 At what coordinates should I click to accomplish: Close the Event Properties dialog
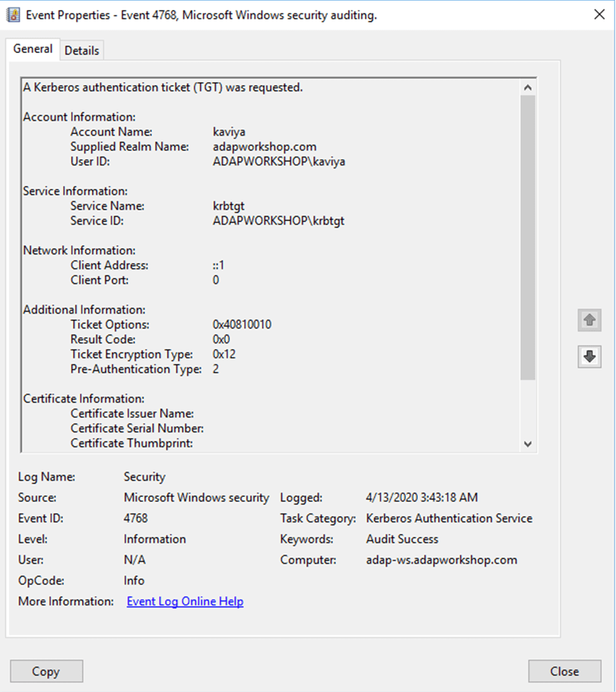tap(565, 671)
